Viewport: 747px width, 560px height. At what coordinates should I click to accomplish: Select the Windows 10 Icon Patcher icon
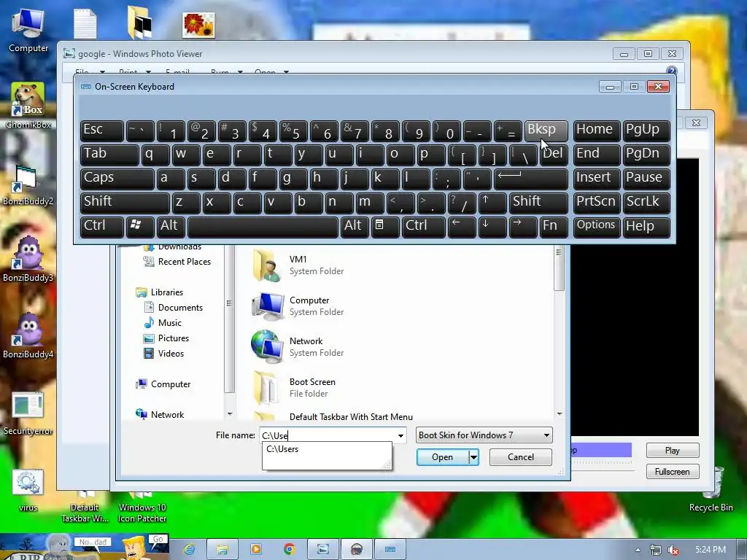point(142,508)
